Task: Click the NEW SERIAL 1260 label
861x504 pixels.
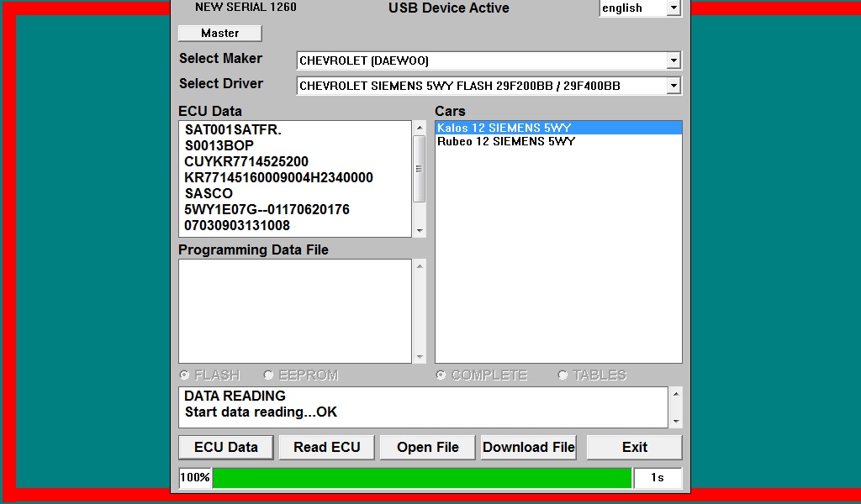Action: 246,7
